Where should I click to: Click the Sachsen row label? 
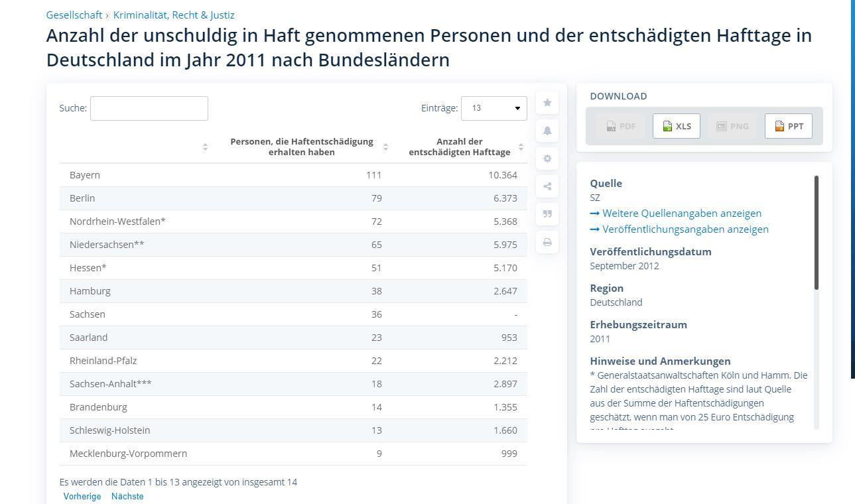[88, 314]
